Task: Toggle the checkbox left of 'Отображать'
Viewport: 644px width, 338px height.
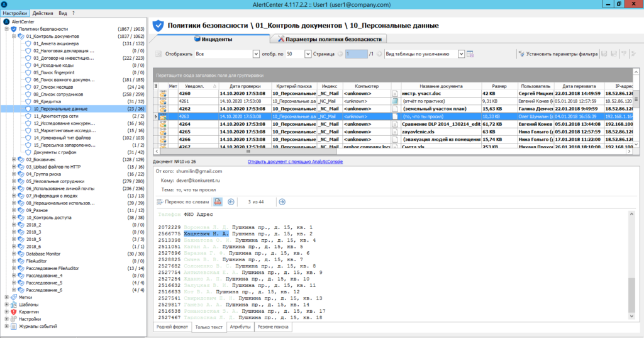Action: [158, 54]
